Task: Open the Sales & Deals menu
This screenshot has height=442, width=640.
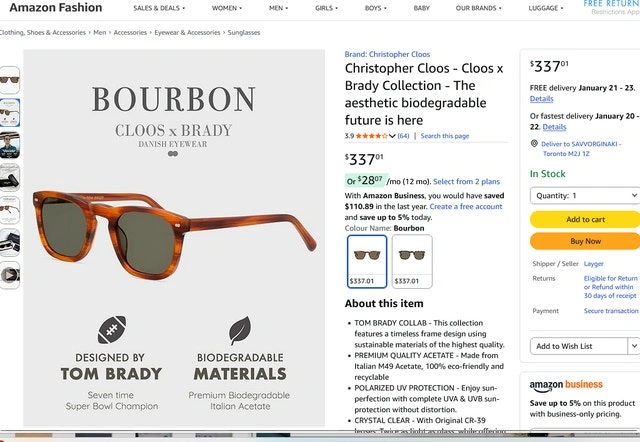Action: (160, 8)
